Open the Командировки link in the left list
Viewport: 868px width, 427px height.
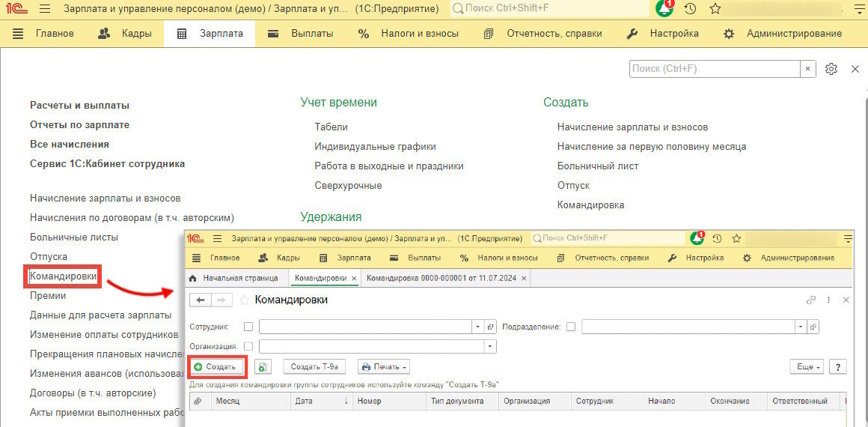64,276
